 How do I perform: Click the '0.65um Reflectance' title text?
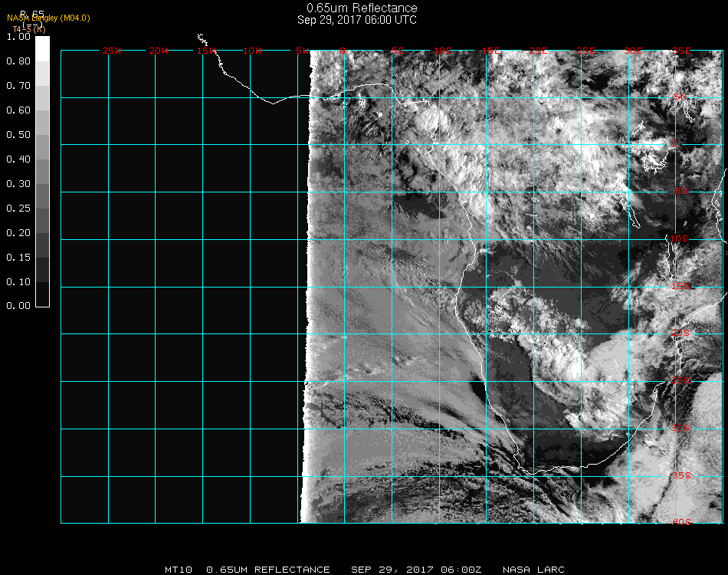[x=362, y=8]
